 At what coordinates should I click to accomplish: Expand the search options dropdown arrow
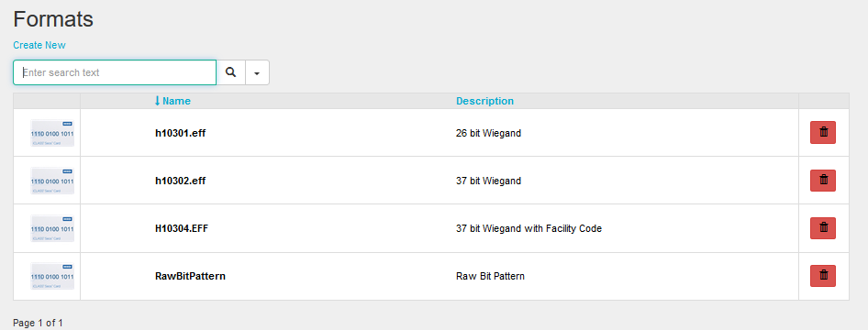[x=257, y=72]
